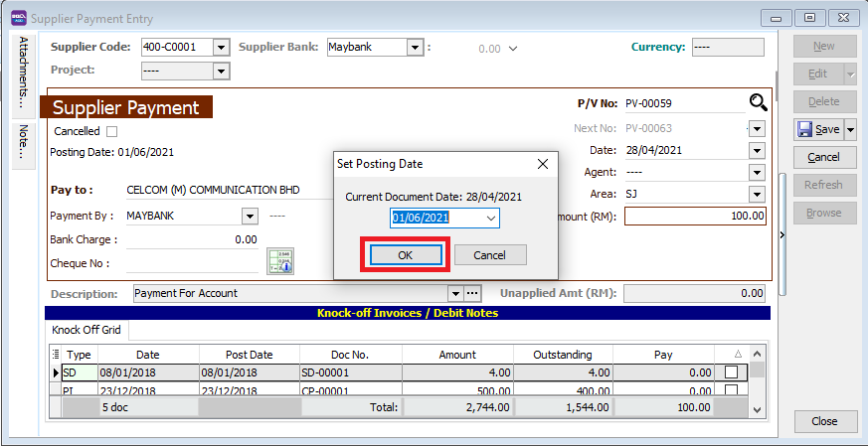Click the P/V No field PV-00059
The width and height of the screenshot is (868, 446).
click(x=685, y=103)
